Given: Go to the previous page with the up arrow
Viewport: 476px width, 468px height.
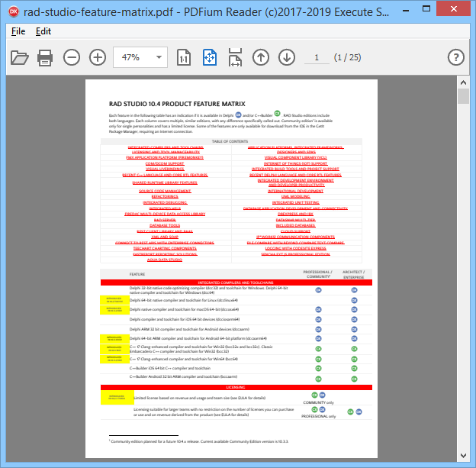Looking at the screenshot, I should (x=261, y=57).
